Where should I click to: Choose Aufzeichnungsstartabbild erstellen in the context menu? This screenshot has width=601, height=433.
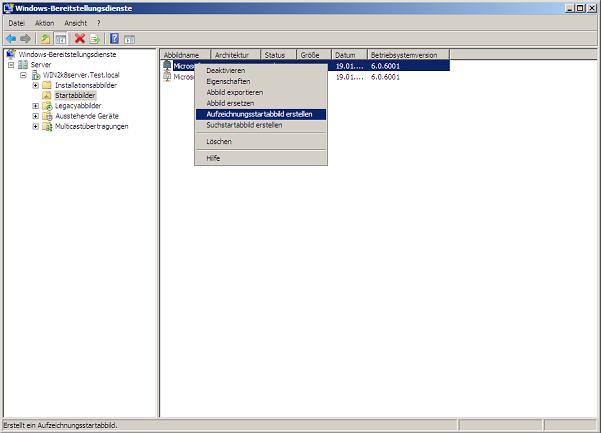click(x=258, y=114)
